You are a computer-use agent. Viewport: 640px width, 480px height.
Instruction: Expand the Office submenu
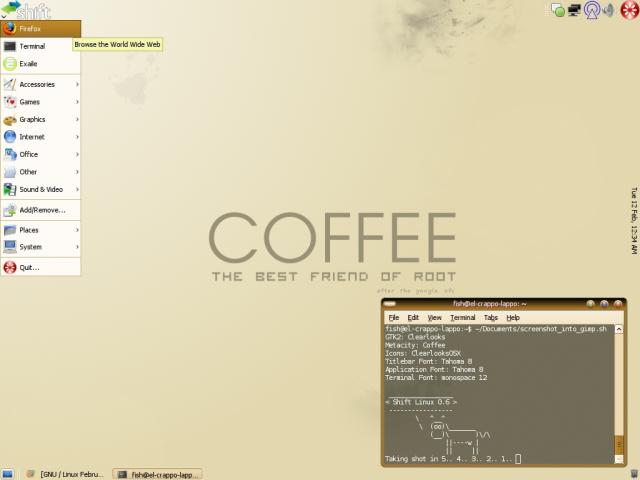pyautogui.click(x=40, y=155)
